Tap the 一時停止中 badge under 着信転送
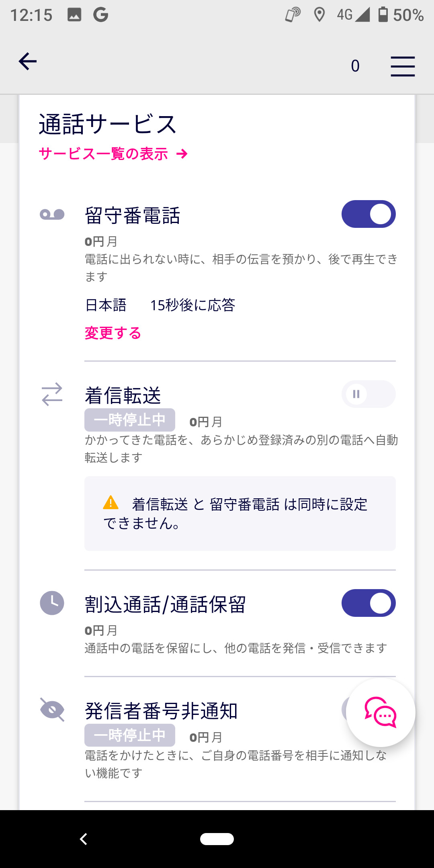The width and height of the screenshot is (434, 868). (x=129, y=420)
